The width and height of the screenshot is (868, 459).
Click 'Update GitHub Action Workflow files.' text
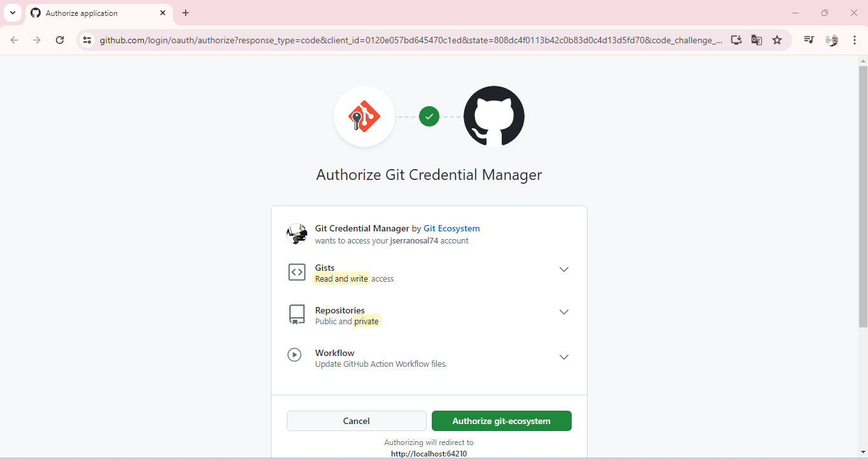382,364
